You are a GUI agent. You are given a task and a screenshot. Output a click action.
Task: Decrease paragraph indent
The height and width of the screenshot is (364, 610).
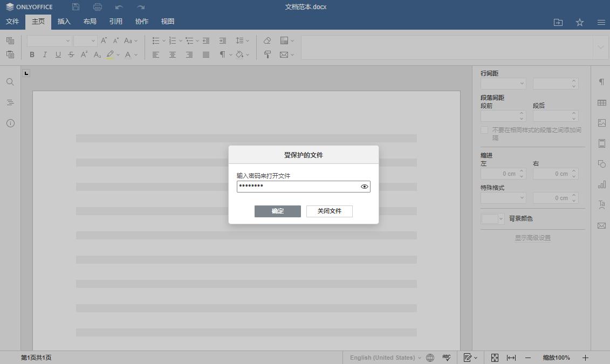pos(206,40)
